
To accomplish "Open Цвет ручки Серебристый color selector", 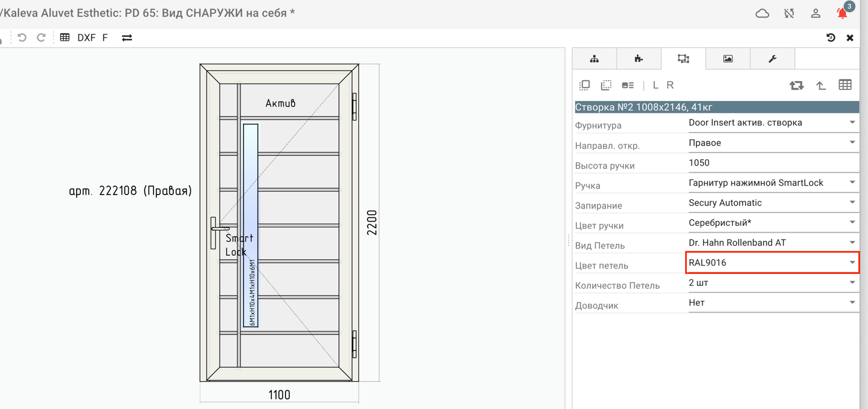I will point(773,223).
